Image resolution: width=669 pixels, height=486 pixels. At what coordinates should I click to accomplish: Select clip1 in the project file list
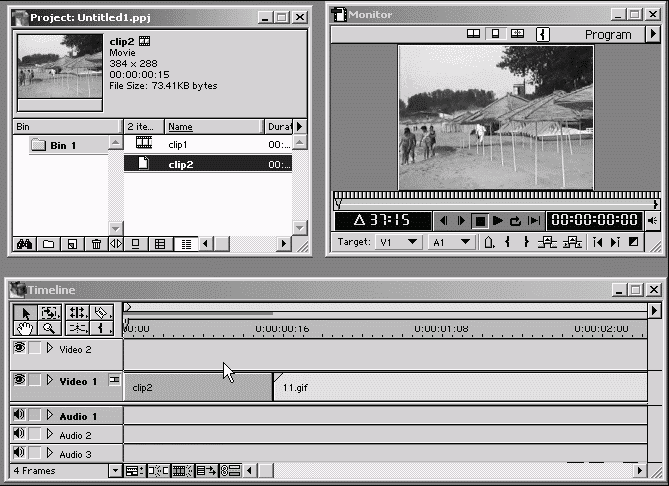click(178, 144)
